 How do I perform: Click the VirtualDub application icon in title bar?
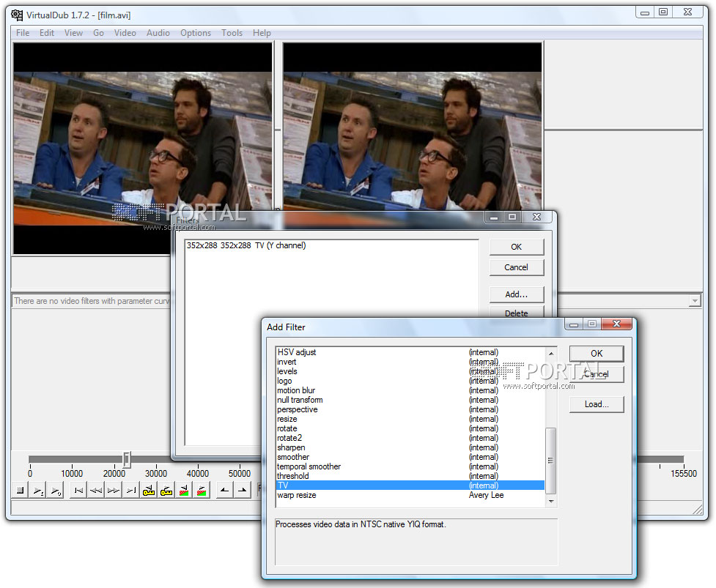click(x=17, y=15)
